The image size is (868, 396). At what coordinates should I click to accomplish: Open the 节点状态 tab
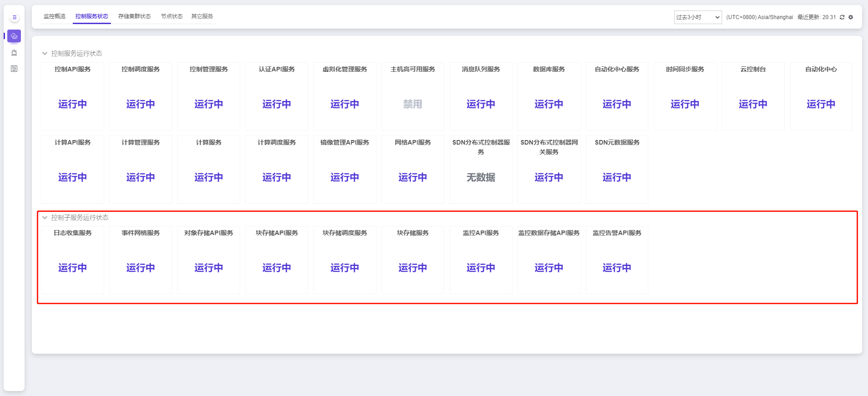tap(171, 16)
